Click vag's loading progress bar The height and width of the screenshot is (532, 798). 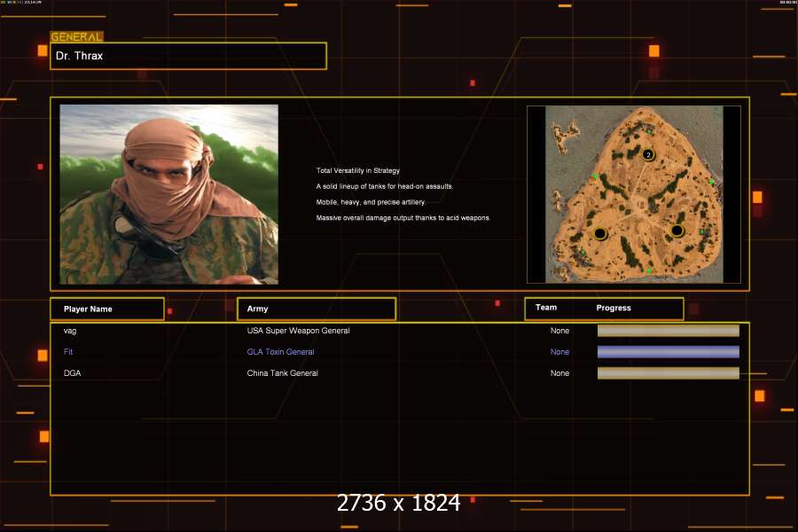669,331
